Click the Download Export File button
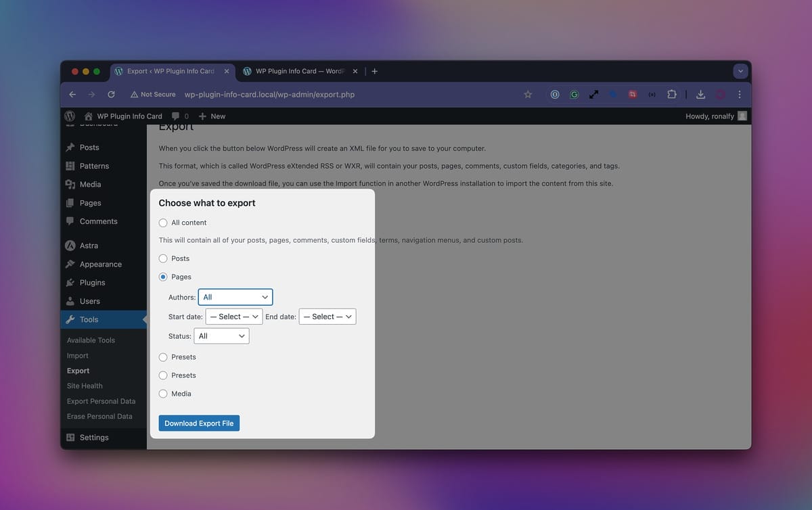 point(199,423)
